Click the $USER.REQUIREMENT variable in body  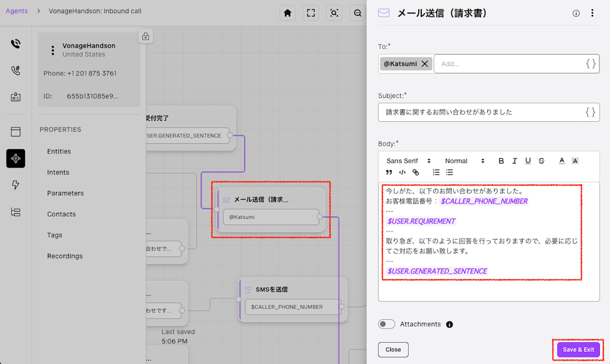421,221
